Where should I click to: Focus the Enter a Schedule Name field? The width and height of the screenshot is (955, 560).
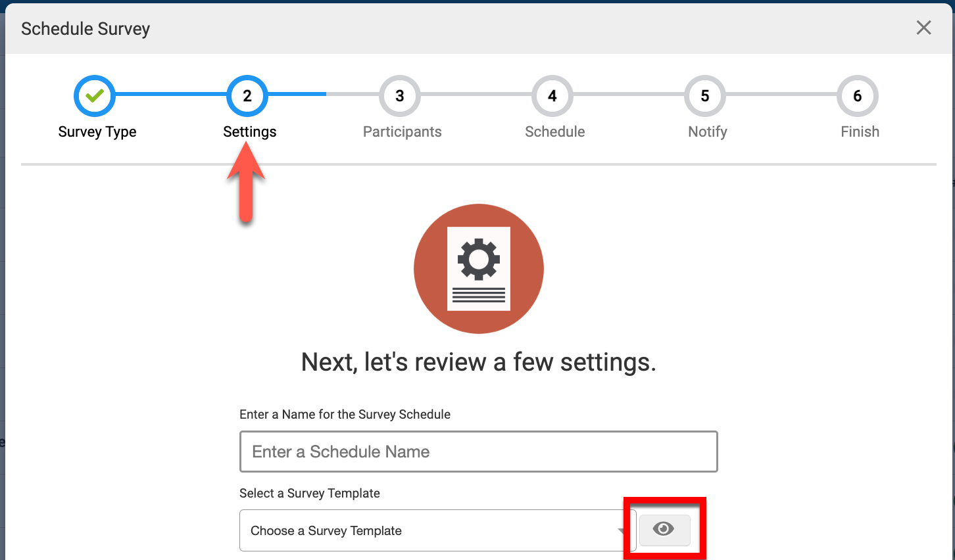tap(479, 452)
